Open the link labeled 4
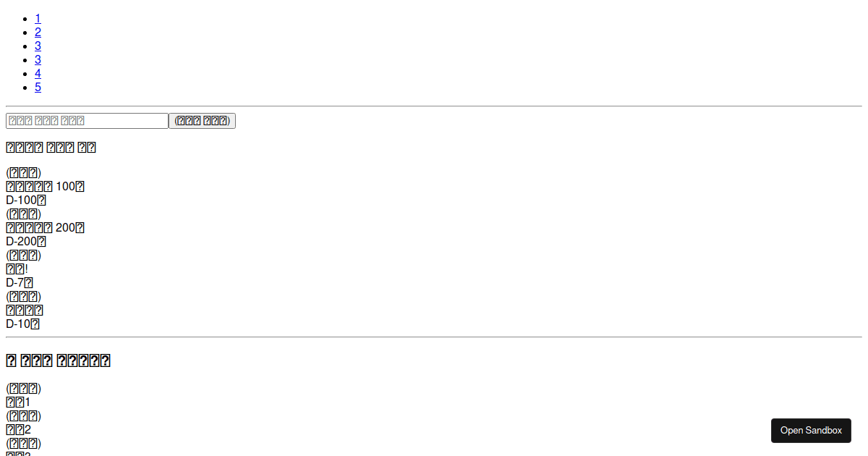868x456 pixels. click(x=38, y=74)
